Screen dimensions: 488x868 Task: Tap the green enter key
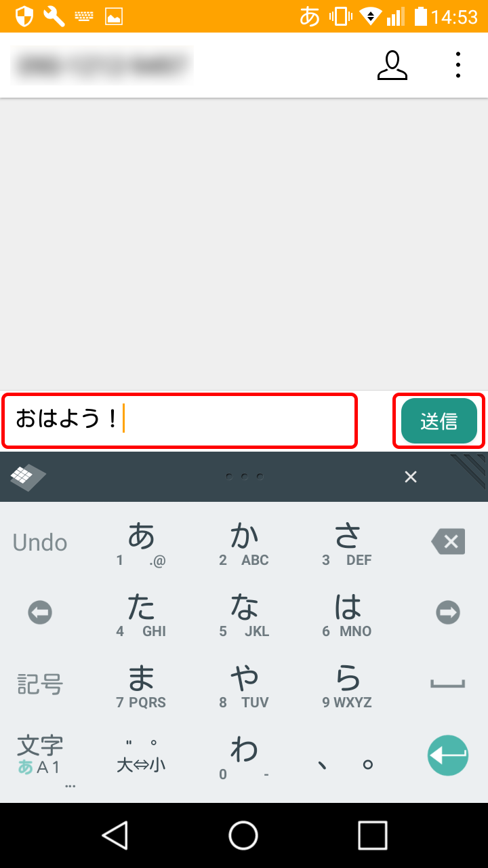pyautogui.click(x=448, y=755)
